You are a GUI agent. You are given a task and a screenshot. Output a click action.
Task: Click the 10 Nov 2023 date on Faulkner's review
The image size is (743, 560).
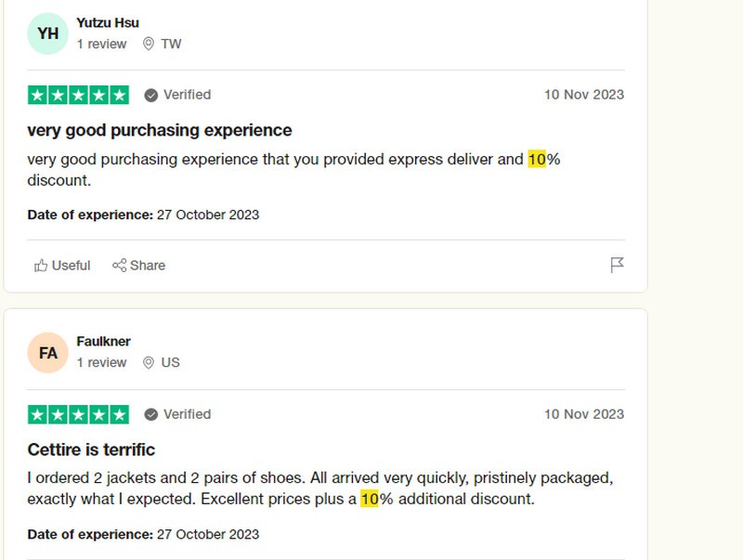click(584, 414)
